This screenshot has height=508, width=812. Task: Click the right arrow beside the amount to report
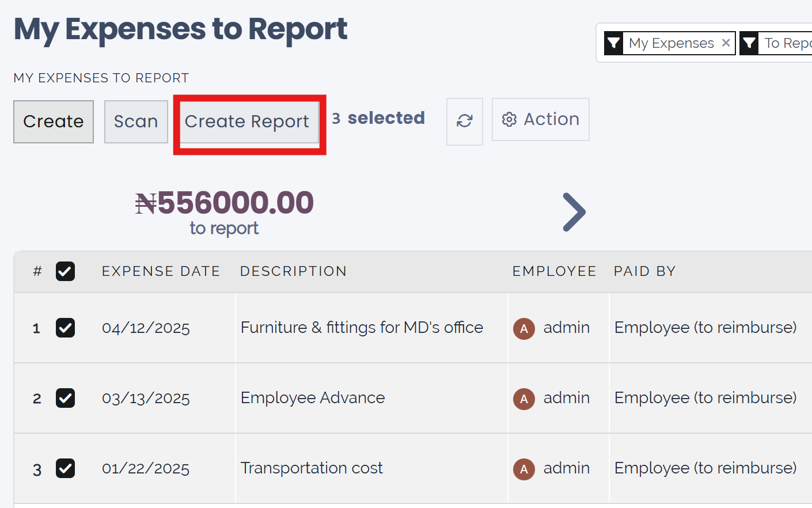tap(574, 212)
